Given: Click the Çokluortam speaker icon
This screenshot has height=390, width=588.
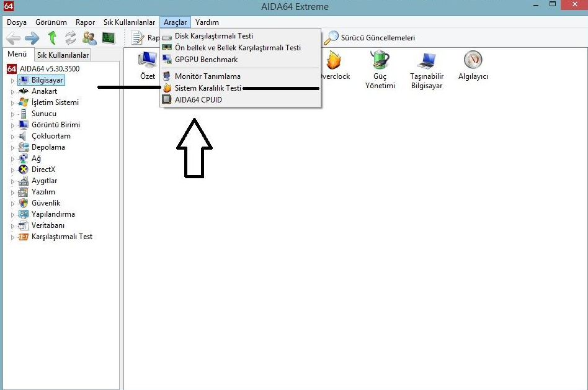Looking at the screenshot, I should [23, 136].
